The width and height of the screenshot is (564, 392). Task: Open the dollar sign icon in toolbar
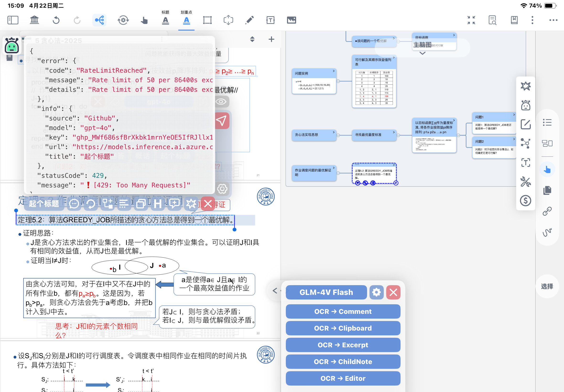[x=526, y=201]
